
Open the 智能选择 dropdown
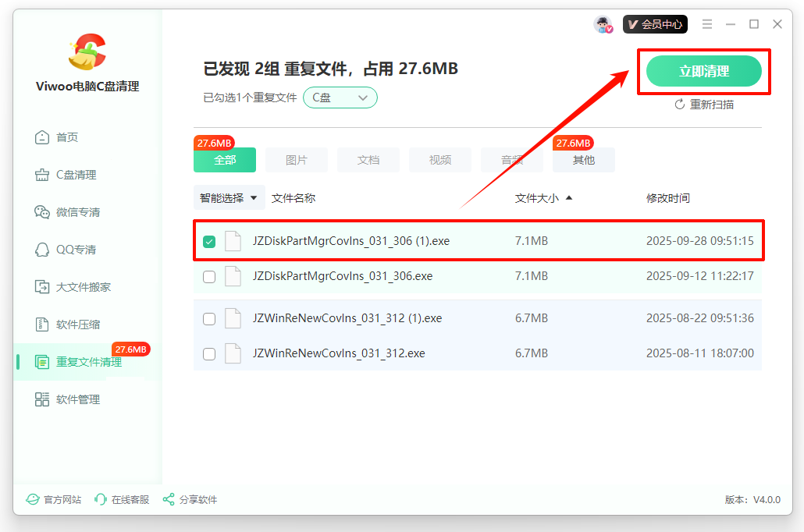tap(229, 198)
